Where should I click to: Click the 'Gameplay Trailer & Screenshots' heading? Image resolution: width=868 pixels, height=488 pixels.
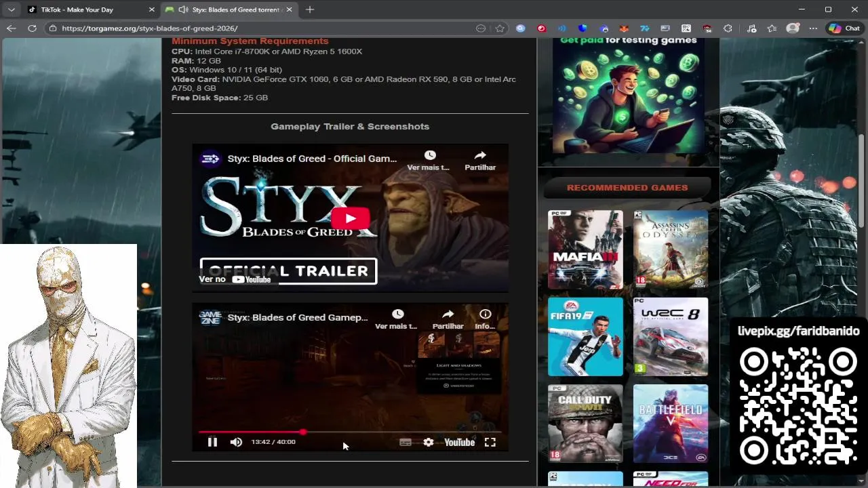click(x=350, y=127)
